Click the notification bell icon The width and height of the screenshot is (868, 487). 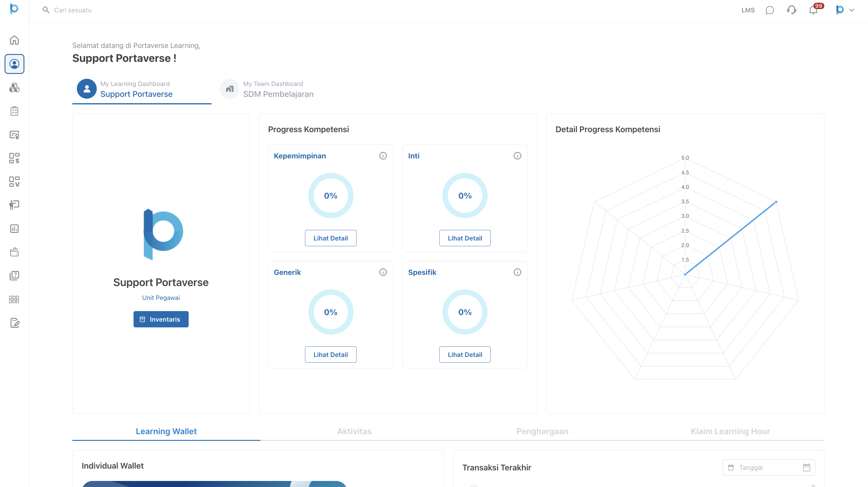pyautogui.click(x=813, y=10)
